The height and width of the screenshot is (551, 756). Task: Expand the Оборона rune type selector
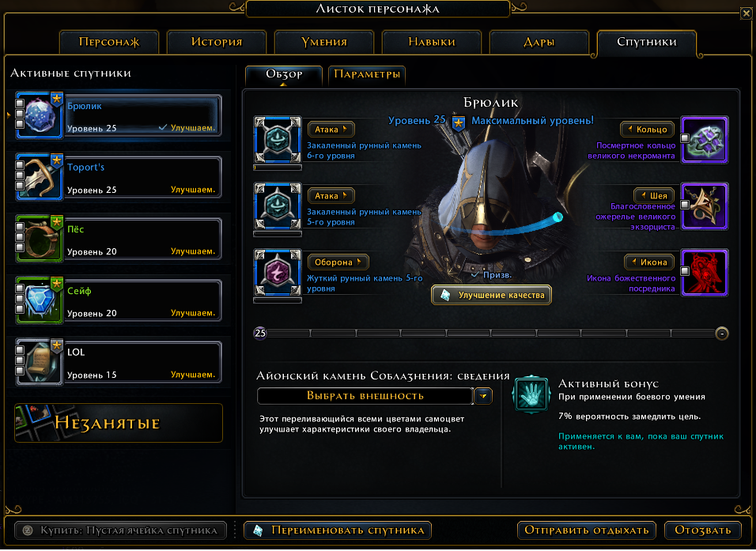pyautogui.click(x=338, y=262)
